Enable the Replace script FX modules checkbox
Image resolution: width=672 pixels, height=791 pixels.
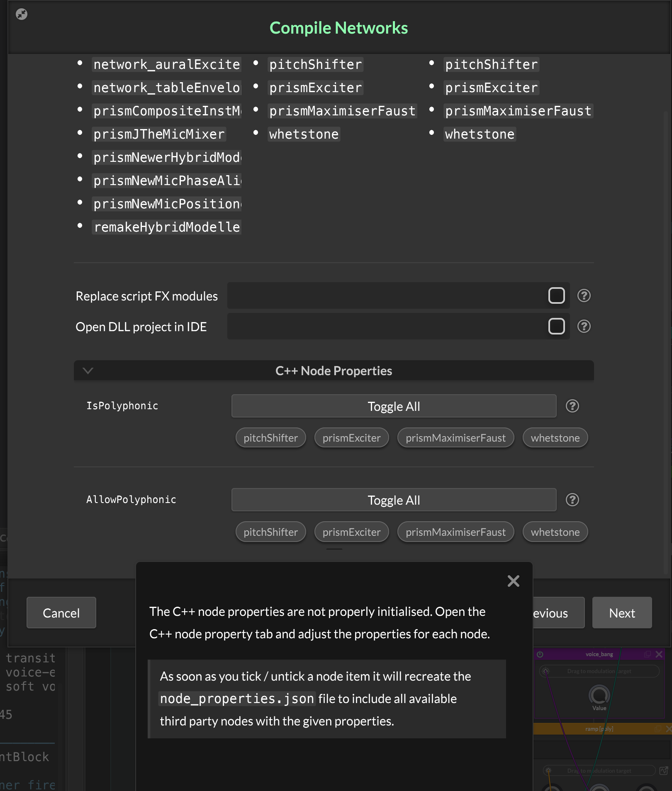pyautogui.click(x=556, y=295)
